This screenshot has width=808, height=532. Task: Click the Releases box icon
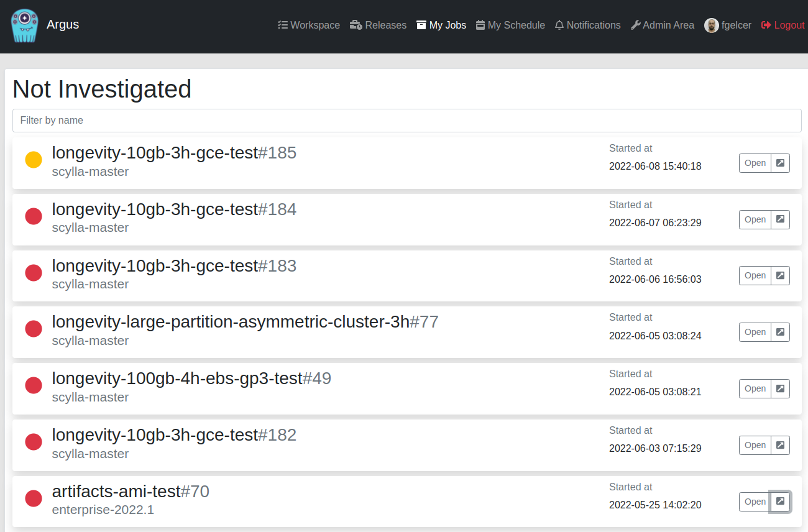tap(356, 25)
